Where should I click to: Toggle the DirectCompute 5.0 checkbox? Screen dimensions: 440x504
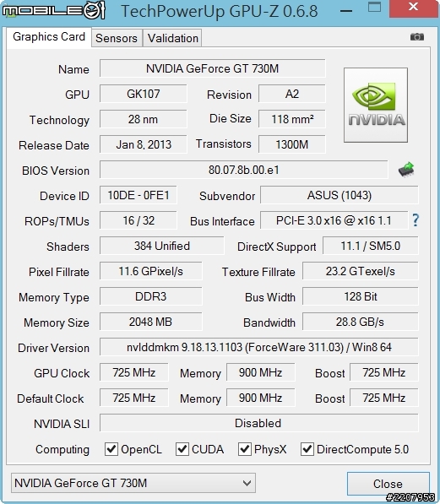click(x=307, y=449)
